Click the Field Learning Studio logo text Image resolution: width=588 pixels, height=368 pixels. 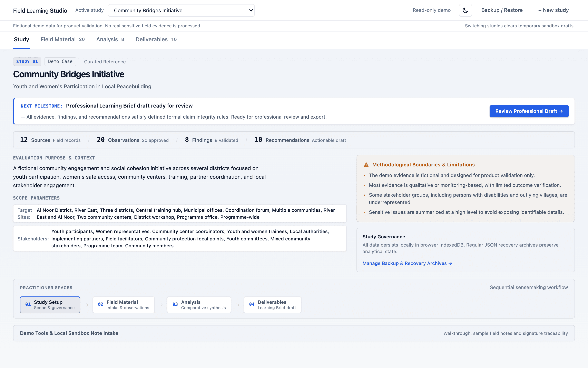(x=40, y=10)
